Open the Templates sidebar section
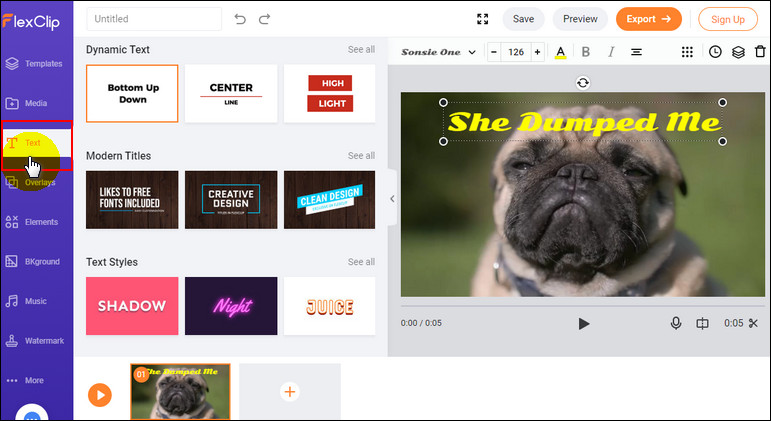The height and width of the screenshot is (421, 771). tap(34, 63)
